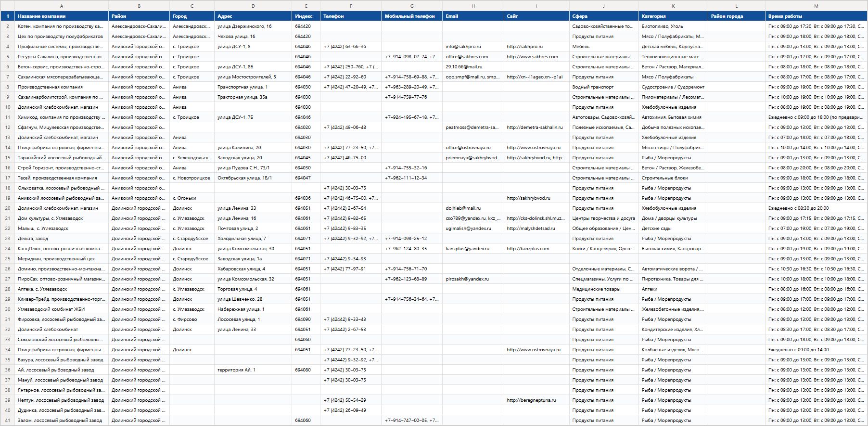Viewport: 868px width, 434px height.
Task: Click the 'Время работы' header cell
Action: pos(816,16)
